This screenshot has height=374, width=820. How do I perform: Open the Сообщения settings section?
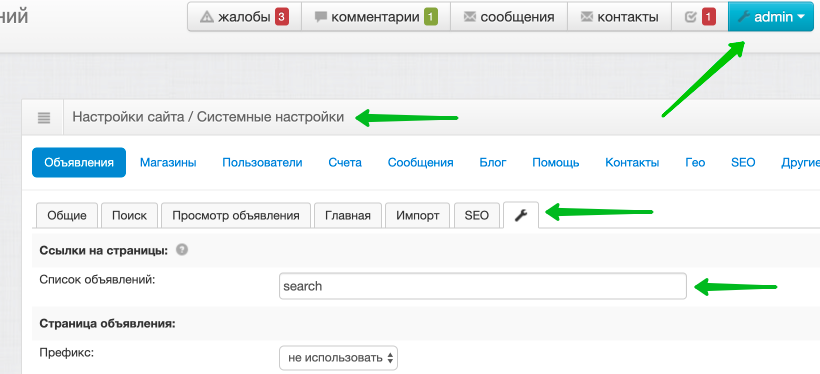[x=420, y=163]
